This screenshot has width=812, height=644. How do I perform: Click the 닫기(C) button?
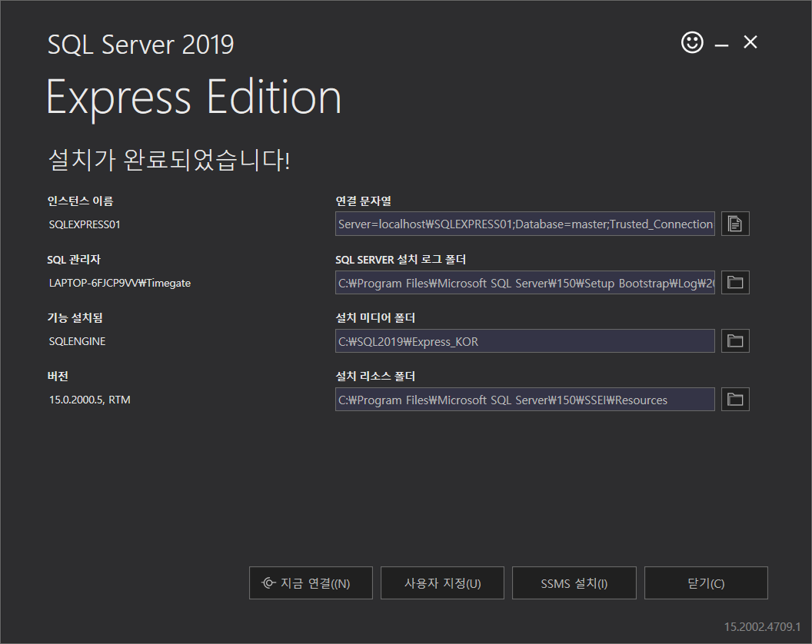[x=706, y=583]
